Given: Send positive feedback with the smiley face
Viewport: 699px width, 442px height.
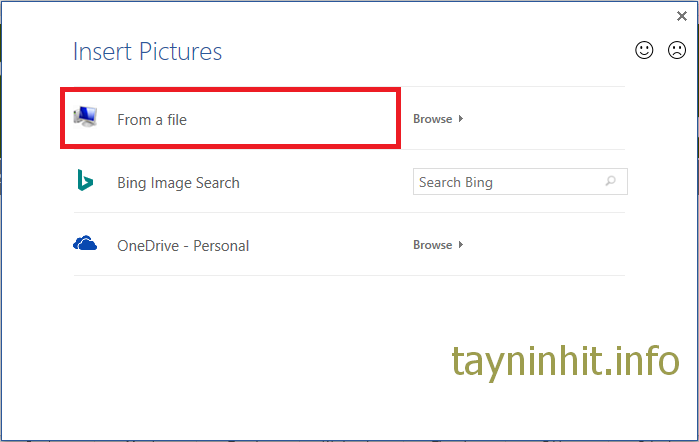Looking at the screenshot, I should click(645, 50).
